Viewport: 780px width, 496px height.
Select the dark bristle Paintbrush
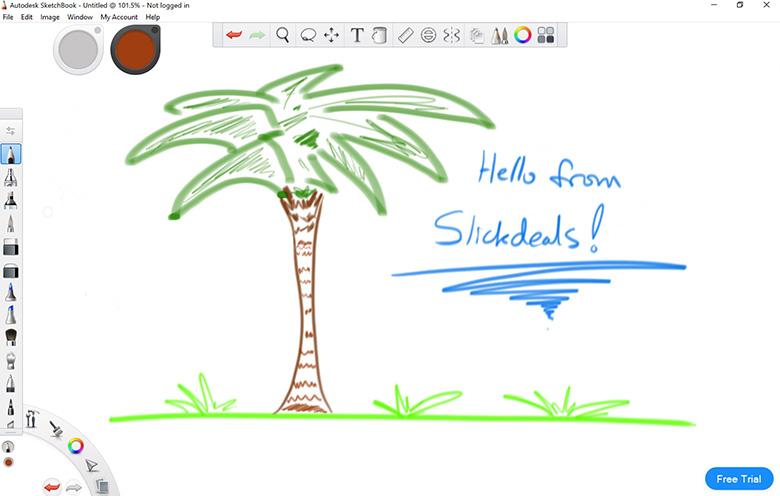click(10, 337)
